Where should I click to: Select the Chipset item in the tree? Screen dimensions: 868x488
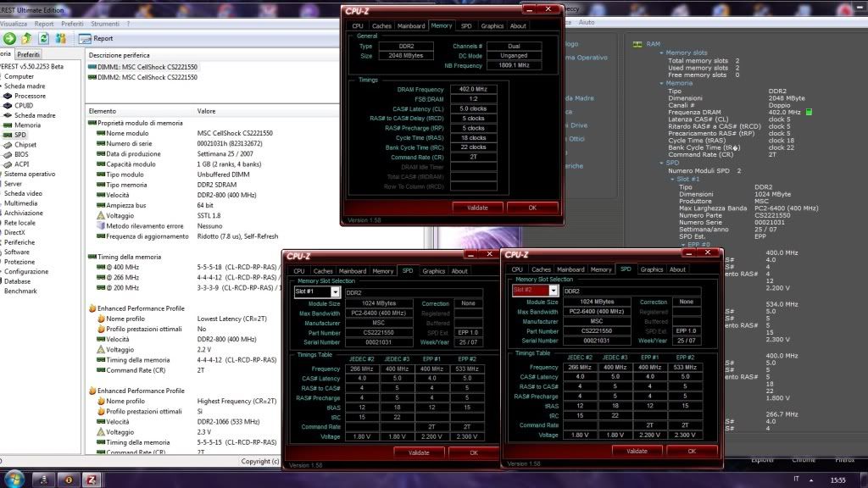click(25, 145)
